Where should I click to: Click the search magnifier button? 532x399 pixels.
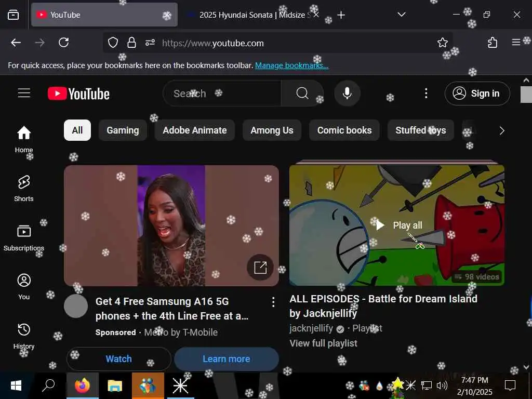(x=302, y=94)
